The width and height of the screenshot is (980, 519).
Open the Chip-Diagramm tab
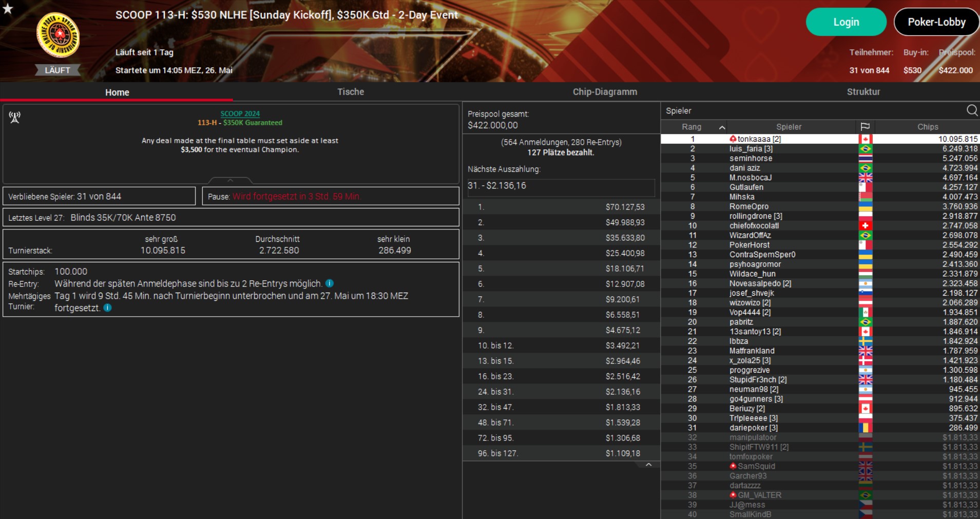pos(605,92)
